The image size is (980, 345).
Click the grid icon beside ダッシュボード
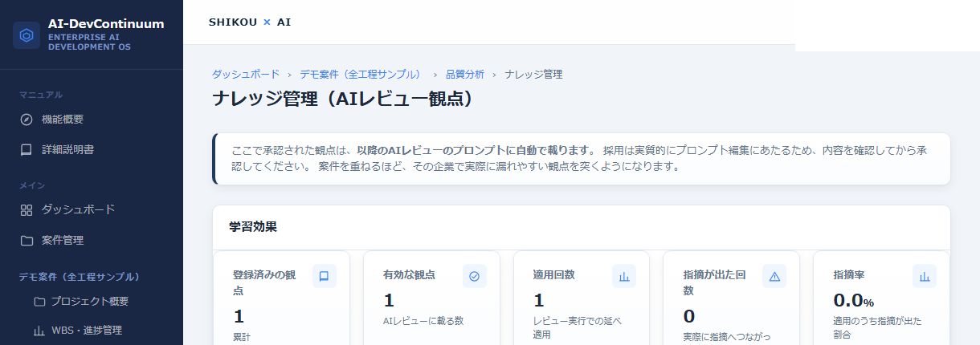(27, 210)
